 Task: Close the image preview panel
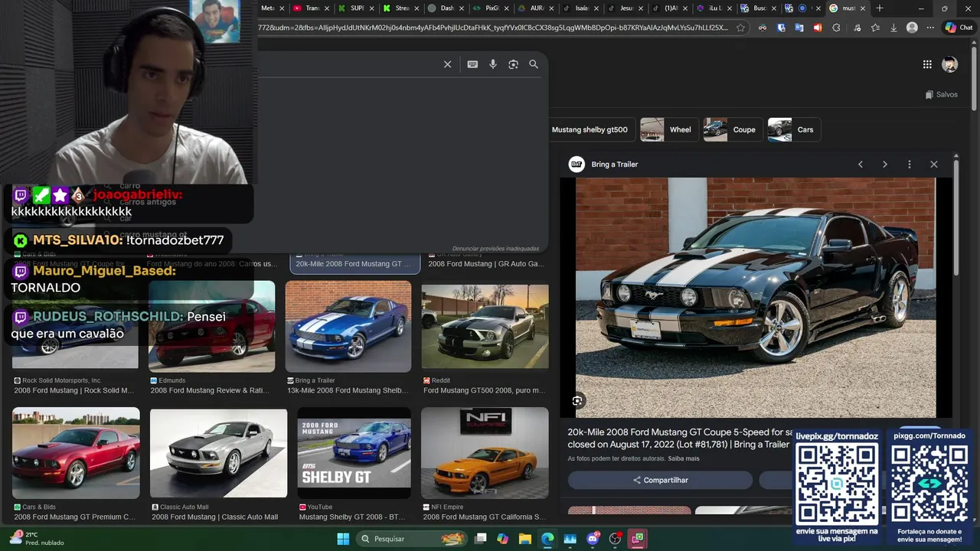[x=934, y=165]
